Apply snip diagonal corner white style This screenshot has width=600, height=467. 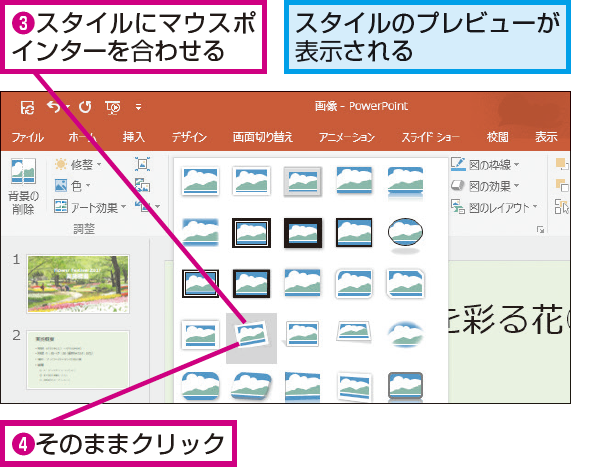point(405,284)
